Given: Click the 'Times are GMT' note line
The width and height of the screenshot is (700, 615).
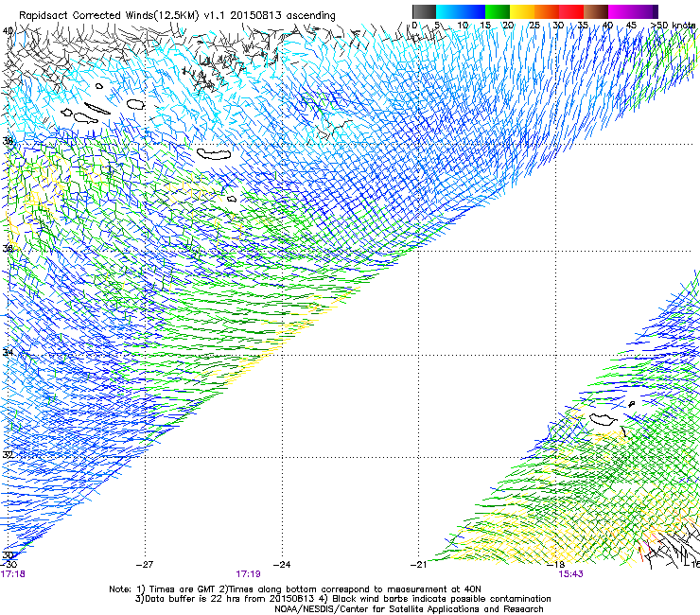Looking at the screenshot, I should pyautogui.click(x=295, y=589).
